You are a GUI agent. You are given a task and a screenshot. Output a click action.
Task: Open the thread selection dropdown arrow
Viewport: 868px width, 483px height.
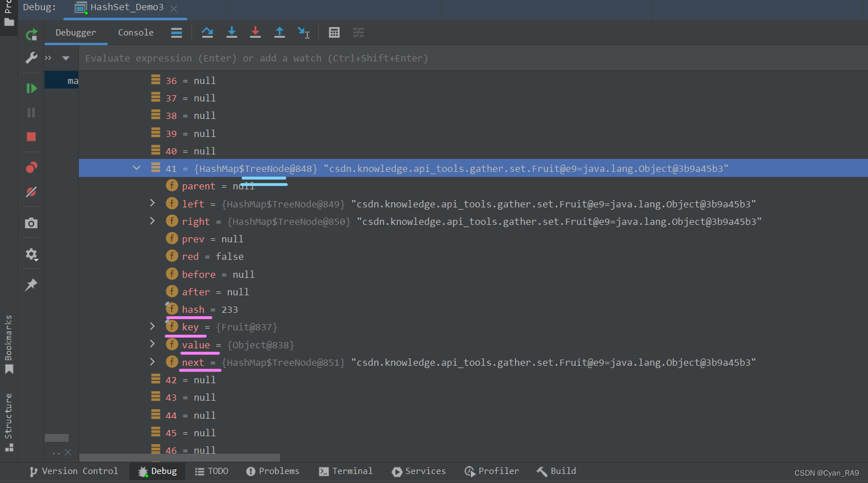[x=66, y=58]
